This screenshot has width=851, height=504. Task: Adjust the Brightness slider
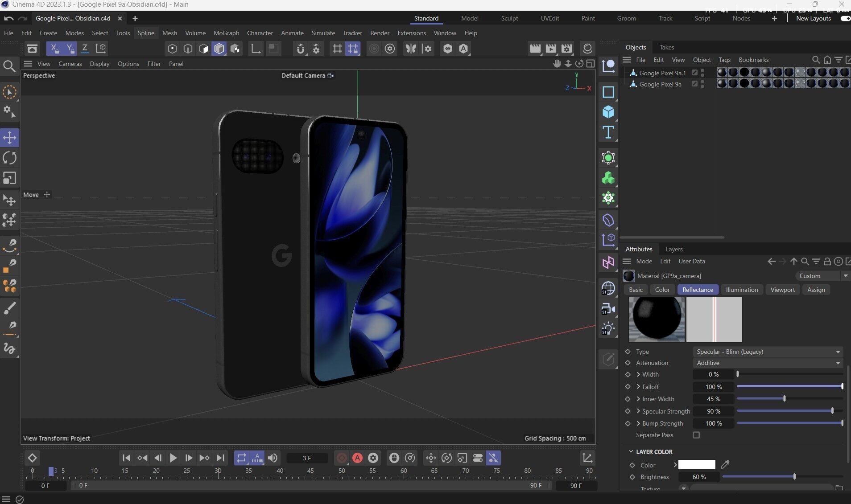(782, 477)
